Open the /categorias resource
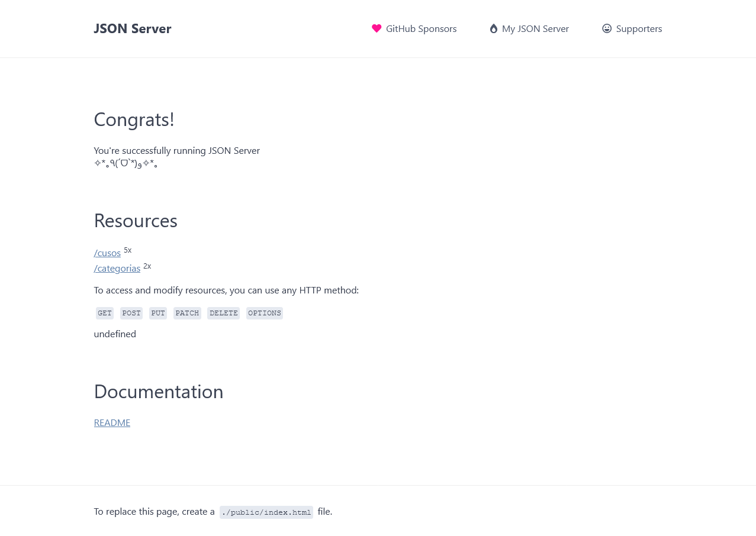756x536 pixels. click(x=117, y=268)
